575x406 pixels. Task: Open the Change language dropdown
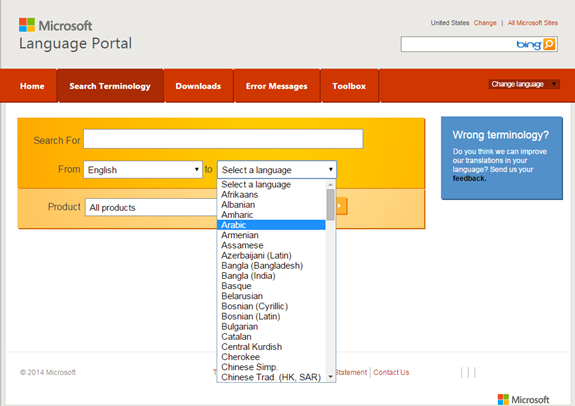click(x=524, y=84)
